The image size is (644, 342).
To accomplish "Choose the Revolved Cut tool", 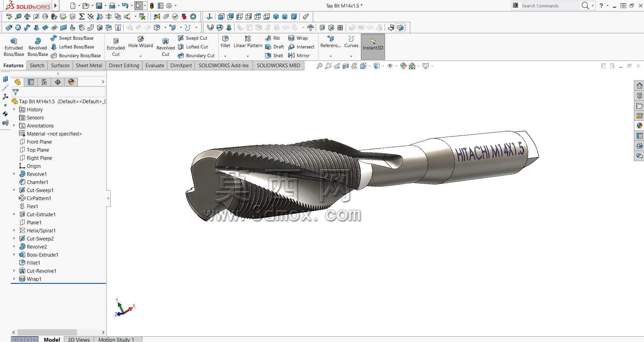I will pos(166,47).
